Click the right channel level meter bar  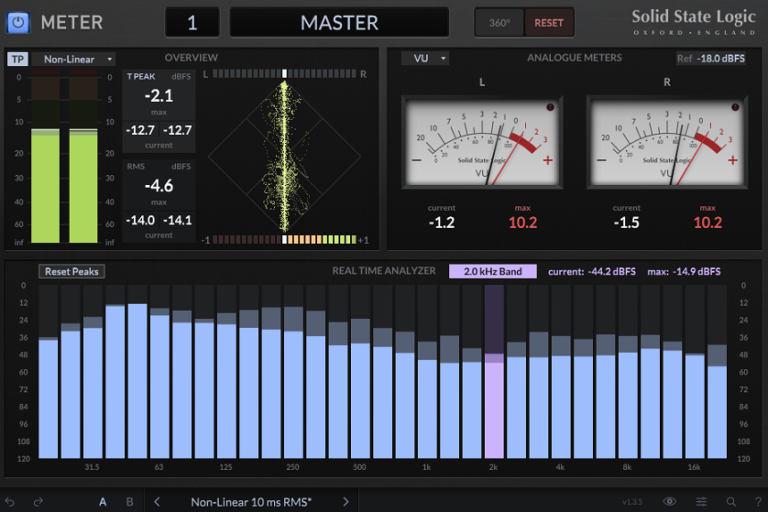83,156
